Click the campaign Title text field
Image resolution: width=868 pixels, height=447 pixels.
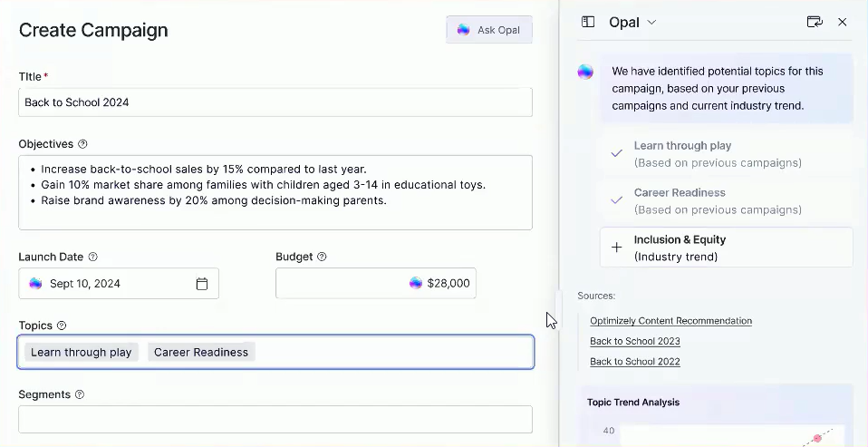[275, 102]
